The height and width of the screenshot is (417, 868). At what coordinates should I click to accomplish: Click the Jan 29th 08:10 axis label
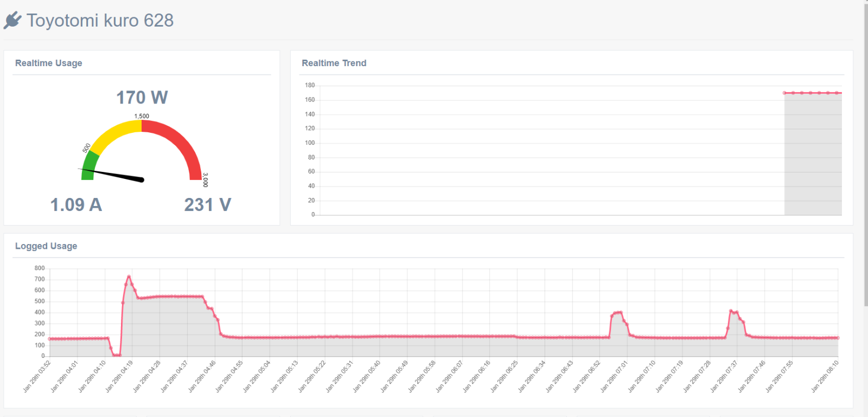825,376
